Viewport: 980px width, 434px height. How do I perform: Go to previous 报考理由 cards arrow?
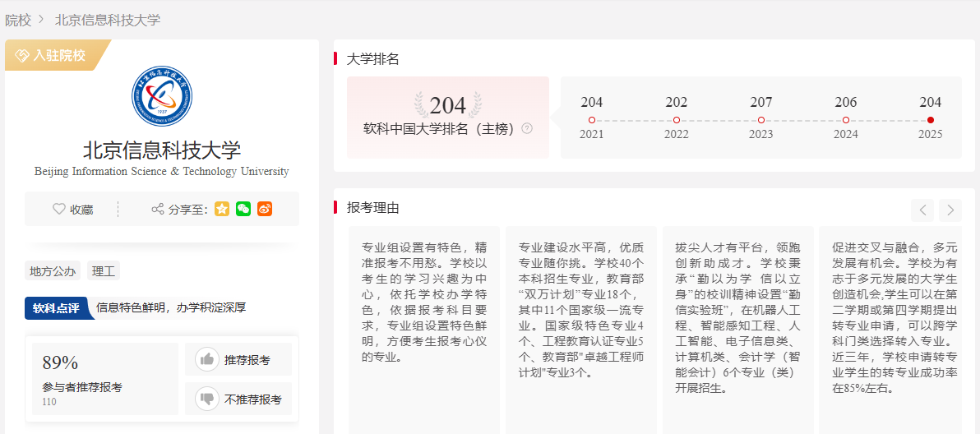(922, 210)
